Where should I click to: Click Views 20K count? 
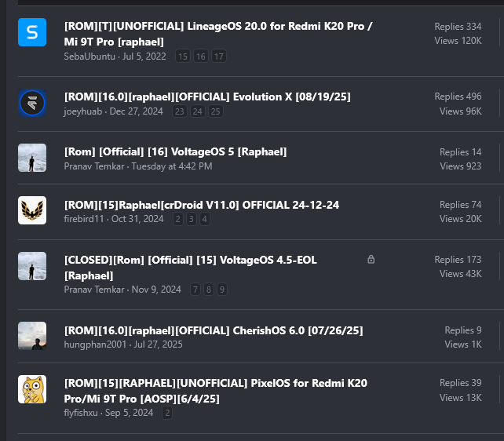[x=460, y=219]
